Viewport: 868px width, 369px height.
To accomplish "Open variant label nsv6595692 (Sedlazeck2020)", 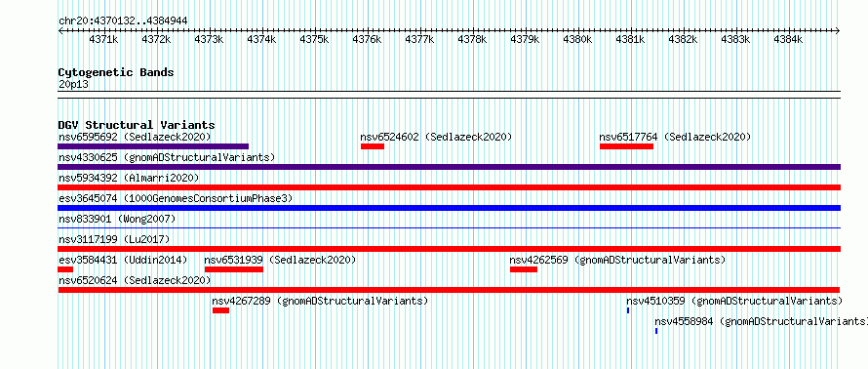I will pos(135,137).
